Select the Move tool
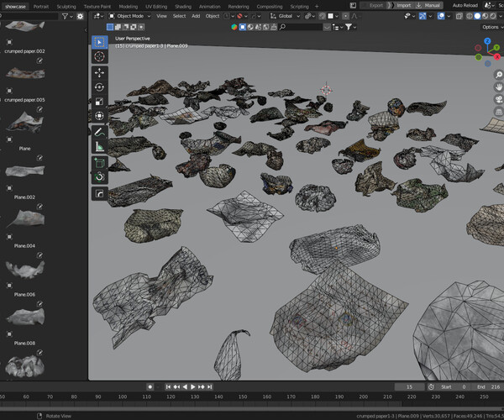Viewport: 504px width, 420px height. (99, 73)
